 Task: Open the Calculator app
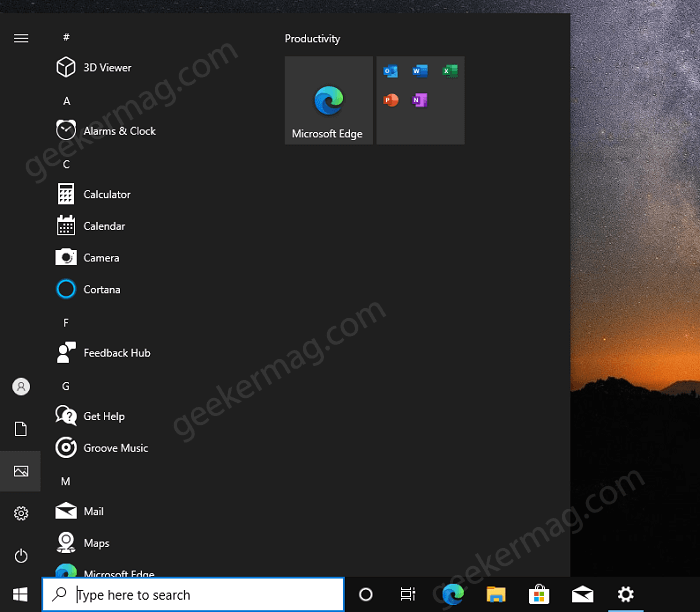(x=94, y=194)
